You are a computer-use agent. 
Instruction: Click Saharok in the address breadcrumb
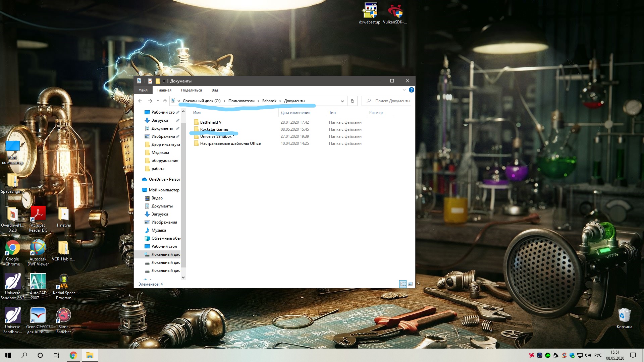(269, 101)
